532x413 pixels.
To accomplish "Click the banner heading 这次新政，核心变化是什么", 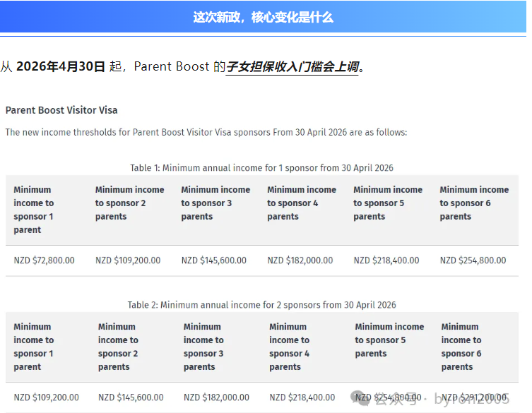I will [263, 17].
